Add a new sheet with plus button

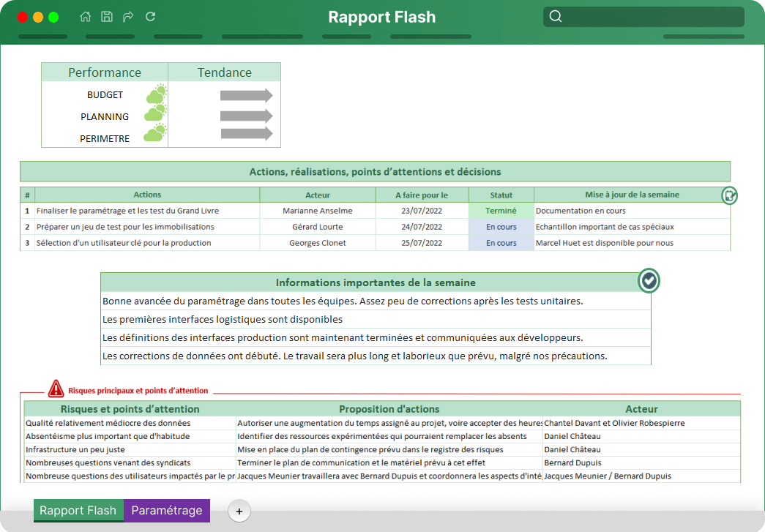239,511
